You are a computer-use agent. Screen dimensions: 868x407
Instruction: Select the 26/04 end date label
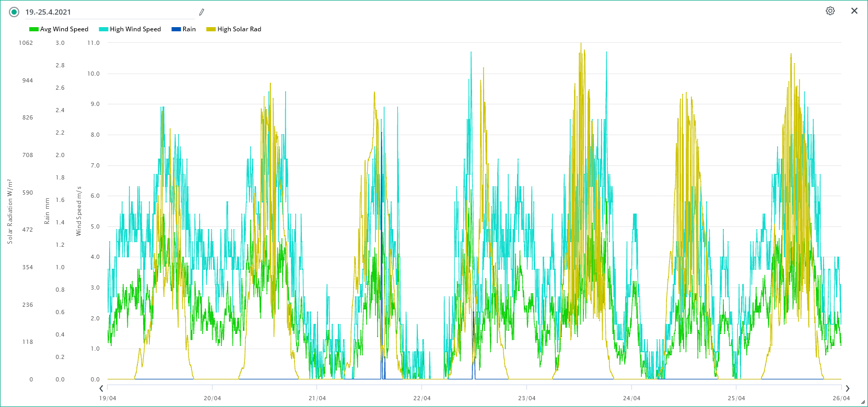click(841, 398)
